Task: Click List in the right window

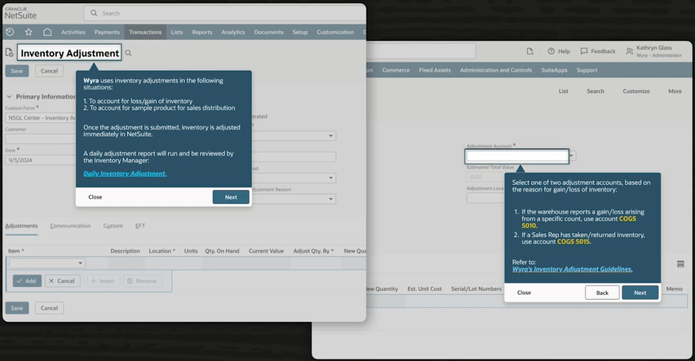Action: pyautogui.click(x=563, y=91)
